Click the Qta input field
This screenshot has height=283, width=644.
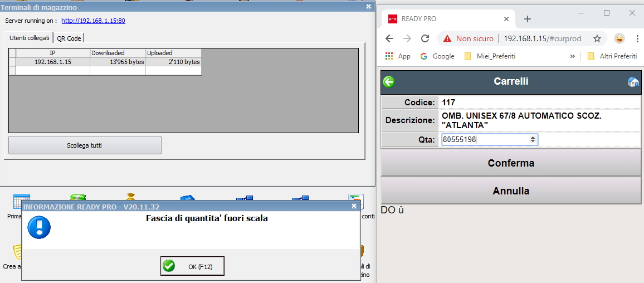click(490, 140)
